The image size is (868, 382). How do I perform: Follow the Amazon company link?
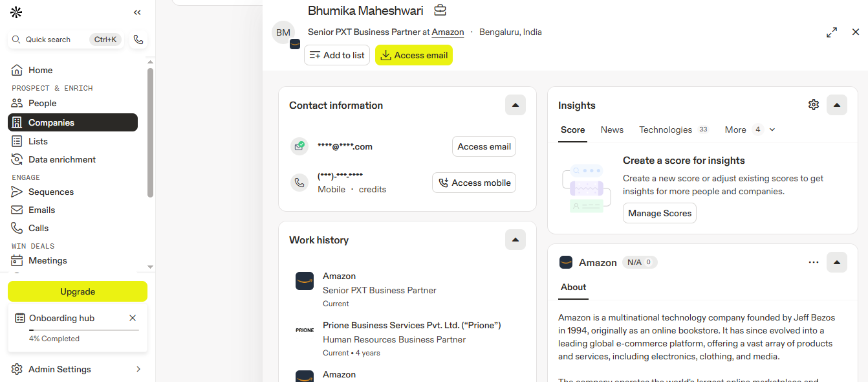tap(448, 32)
